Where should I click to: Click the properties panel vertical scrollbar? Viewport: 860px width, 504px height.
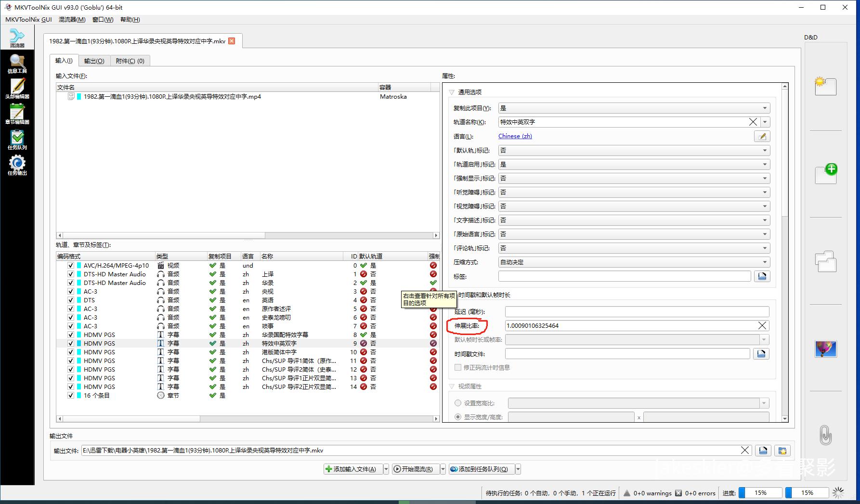click(785, 154)
